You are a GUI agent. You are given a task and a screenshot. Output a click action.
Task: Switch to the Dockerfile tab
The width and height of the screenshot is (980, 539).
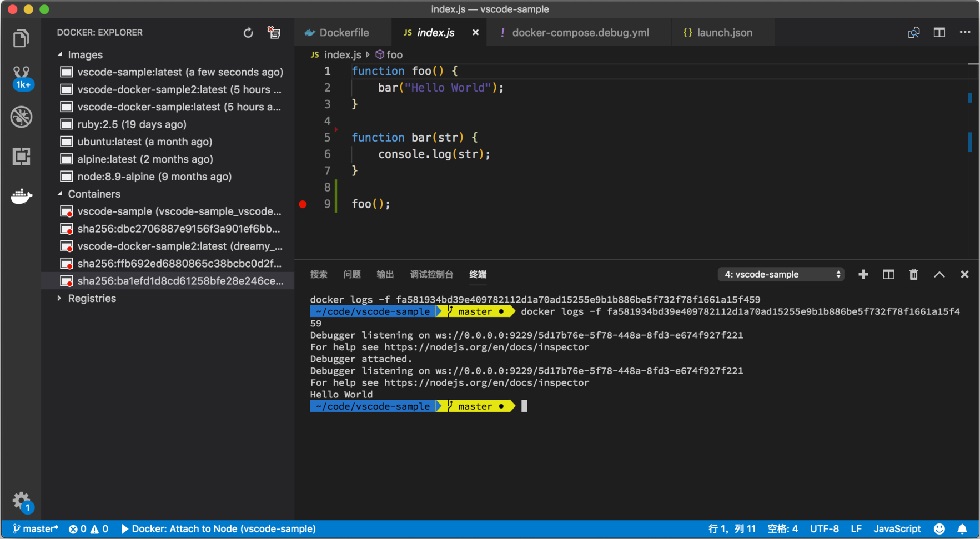337,33
